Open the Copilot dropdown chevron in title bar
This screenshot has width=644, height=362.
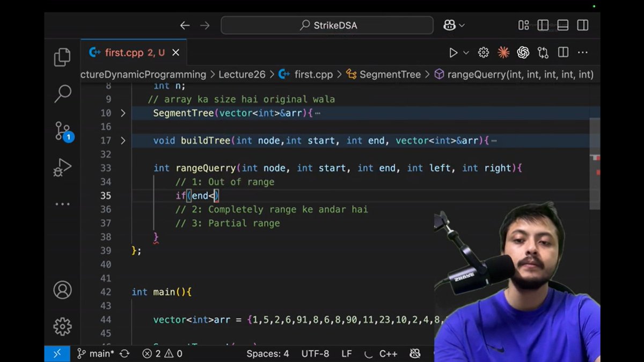(x=462, y=25)
